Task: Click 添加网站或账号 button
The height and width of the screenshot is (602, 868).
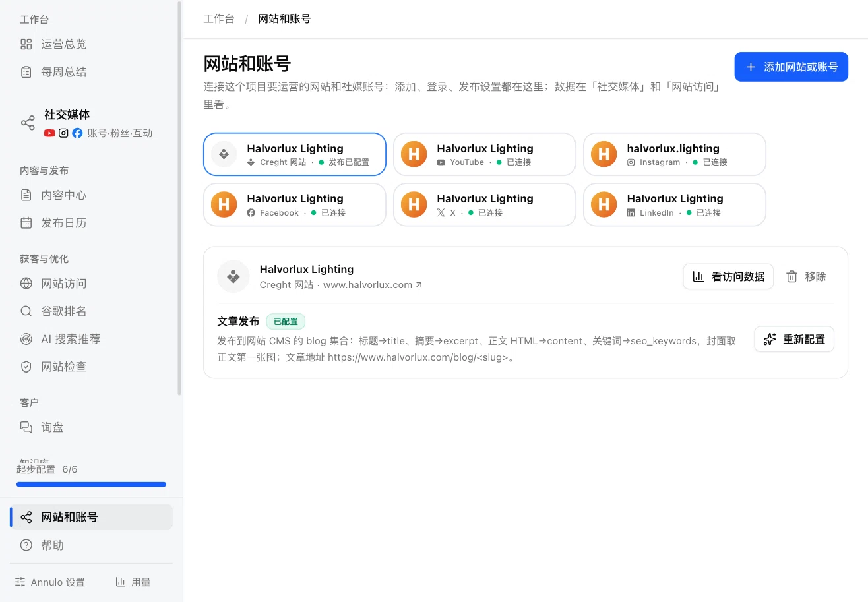Action: click(x=791, y=67)
